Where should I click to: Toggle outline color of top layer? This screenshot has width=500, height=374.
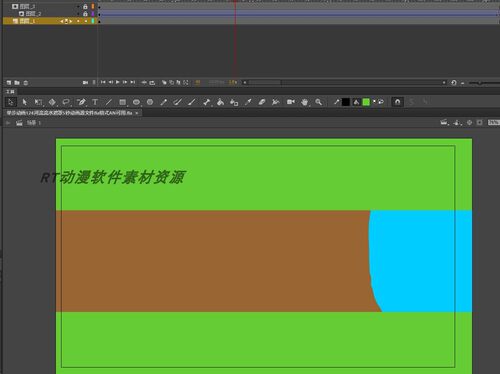click(x=93, y=6)
